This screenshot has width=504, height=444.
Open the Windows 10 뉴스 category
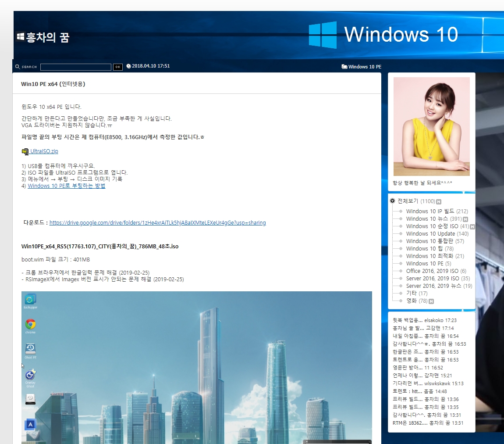click(434, 219)
